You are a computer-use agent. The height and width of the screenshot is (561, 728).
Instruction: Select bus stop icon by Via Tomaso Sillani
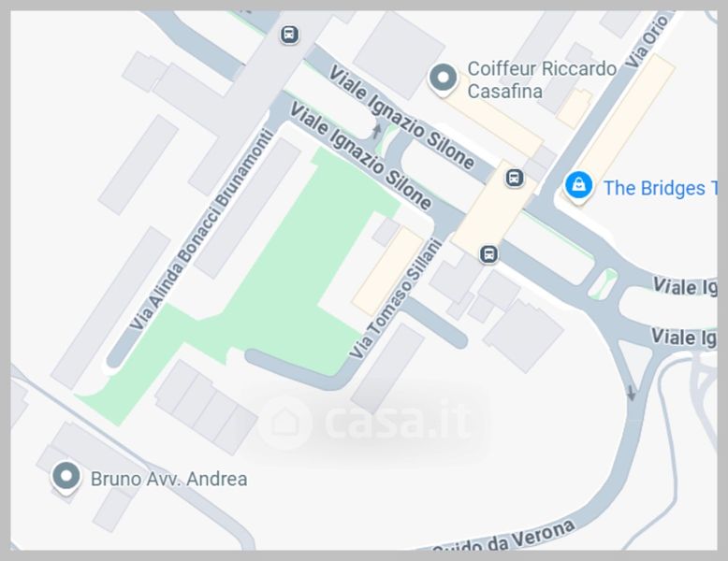488,253
